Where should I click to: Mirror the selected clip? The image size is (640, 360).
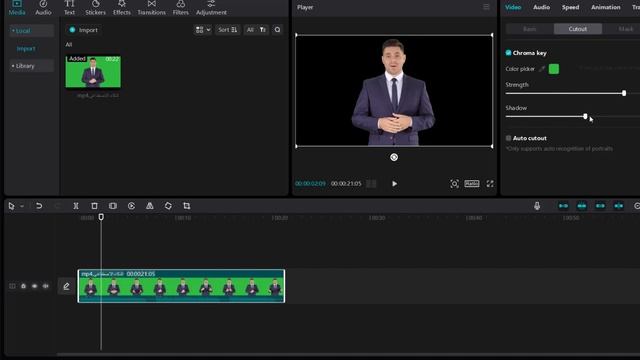tap(150, 206)
